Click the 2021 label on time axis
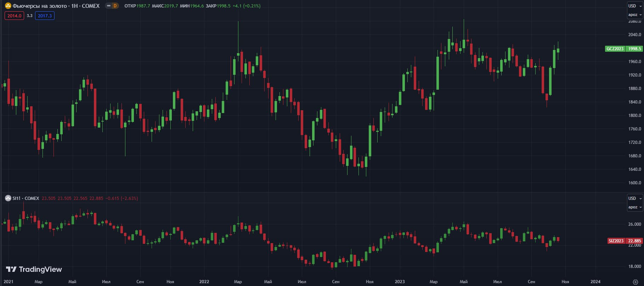This screenshot has height=286, width=644. 8,282
